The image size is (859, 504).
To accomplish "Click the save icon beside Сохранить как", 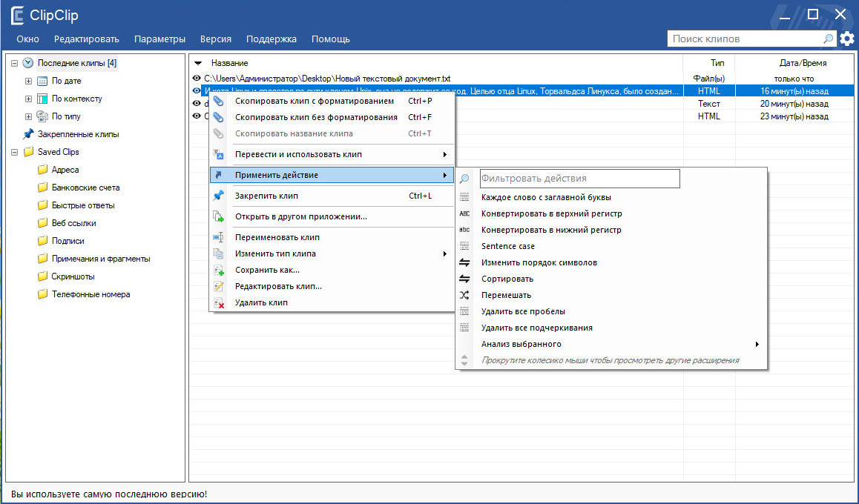I will pyautogui.click(x=219, y=270).
